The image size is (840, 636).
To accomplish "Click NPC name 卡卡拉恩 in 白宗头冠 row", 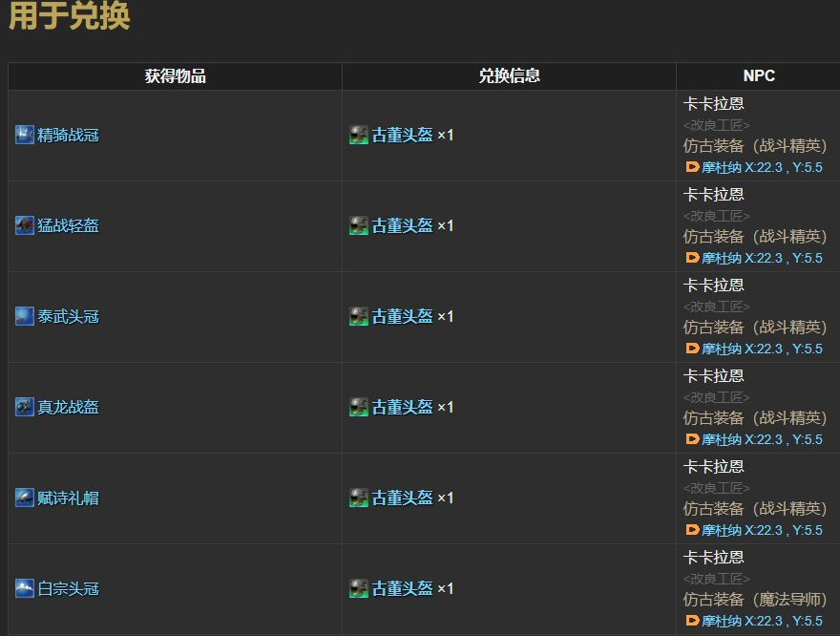I will (714, 557).
